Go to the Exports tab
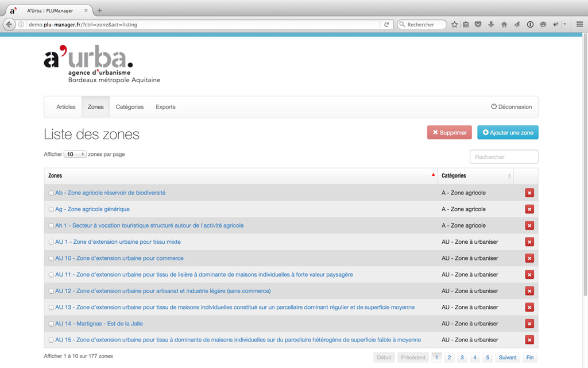The image size is (588, 368). click(166, 107)
